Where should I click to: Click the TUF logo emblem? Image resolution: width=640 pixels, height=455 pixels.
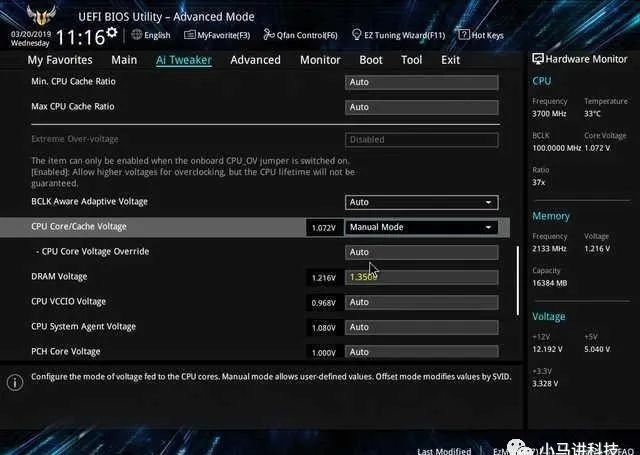pos(41,16)
